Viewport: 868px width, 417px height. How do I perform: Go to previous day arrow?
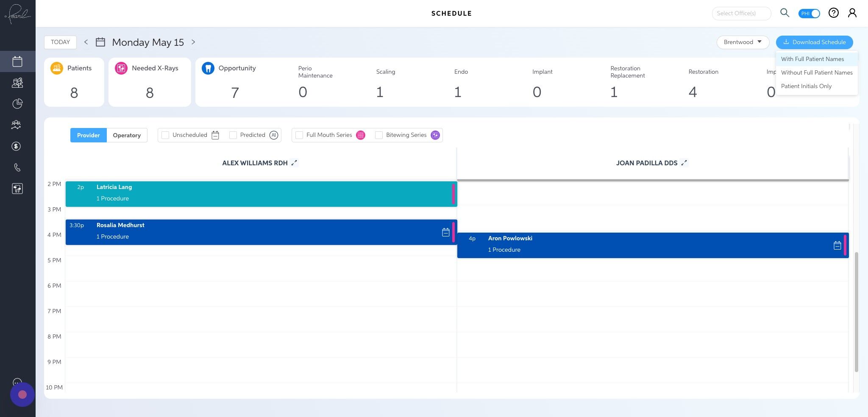click(86, 42)
